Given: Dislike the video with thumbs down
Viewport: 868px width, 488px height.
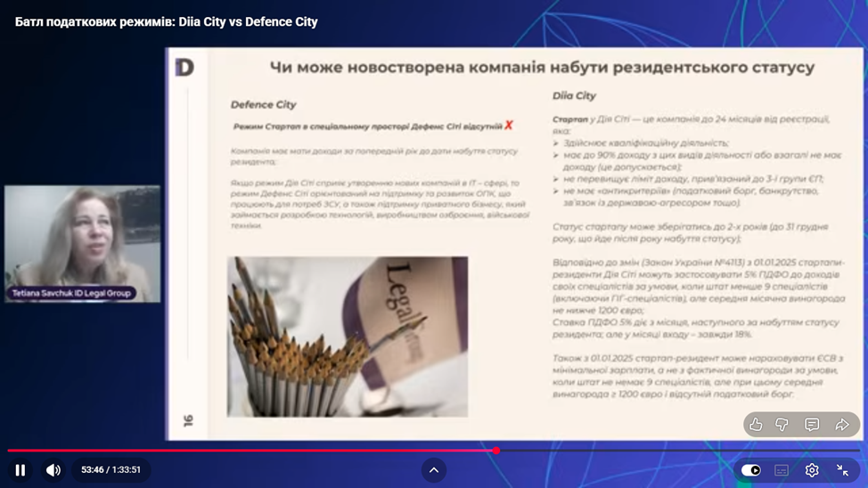Looking at the screenshot, I should click(x=782, y=425).
